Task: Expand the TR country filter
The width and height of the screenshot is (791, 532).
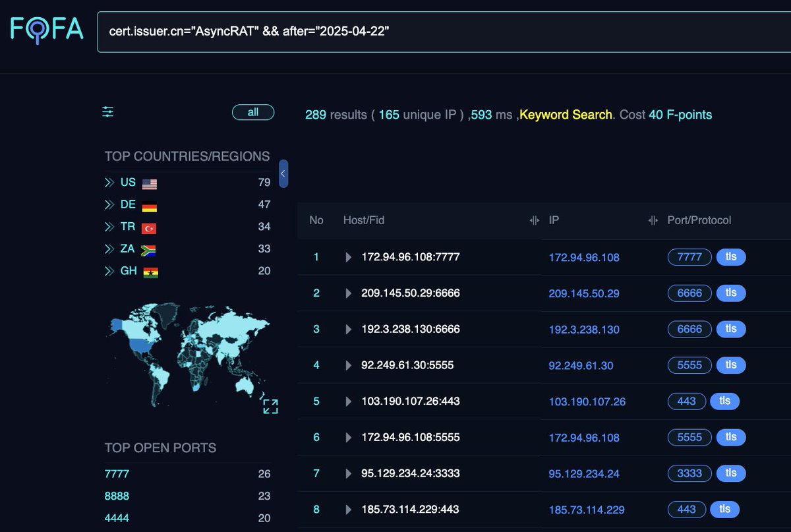Action: (x=109, y=227)
